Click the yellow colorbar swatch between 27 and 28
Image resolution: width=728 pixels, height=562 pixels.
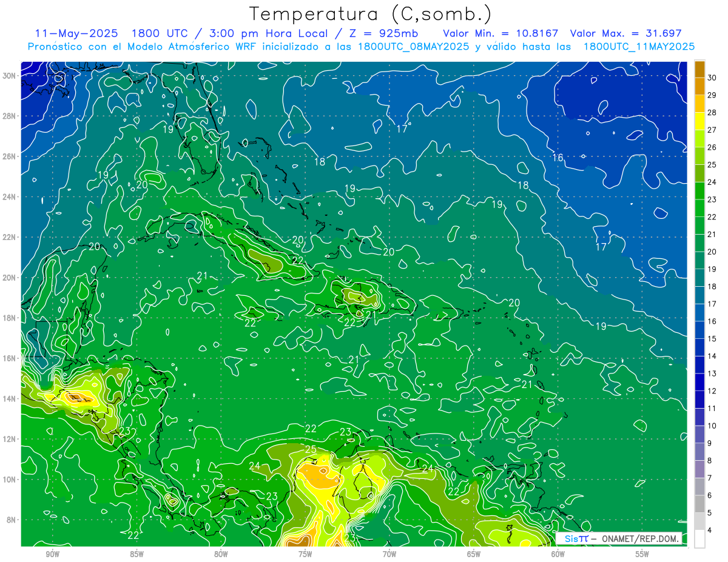(x=700, y=121)
